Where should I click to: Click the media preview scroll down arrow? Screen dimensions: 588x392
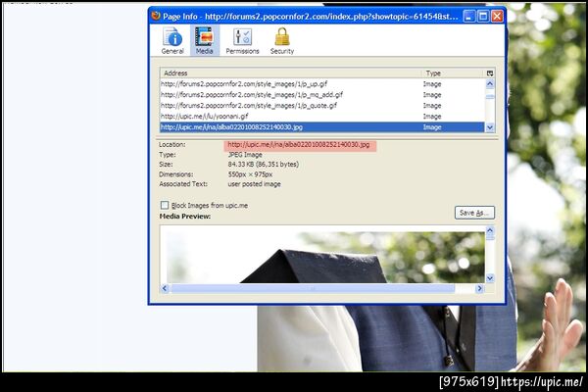click(490, 278)
